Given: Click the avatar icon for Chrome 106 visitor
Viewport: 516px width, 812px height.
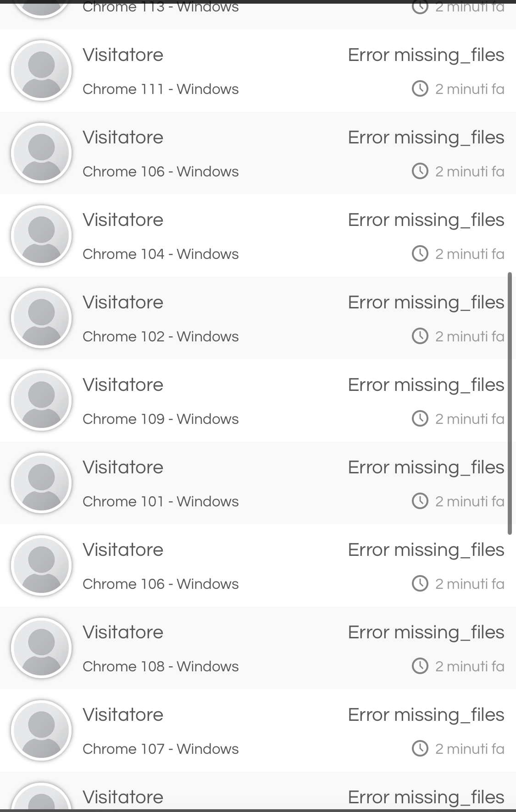Looking at the screenshot, I should pyautogui.click(x=41, y=153).
